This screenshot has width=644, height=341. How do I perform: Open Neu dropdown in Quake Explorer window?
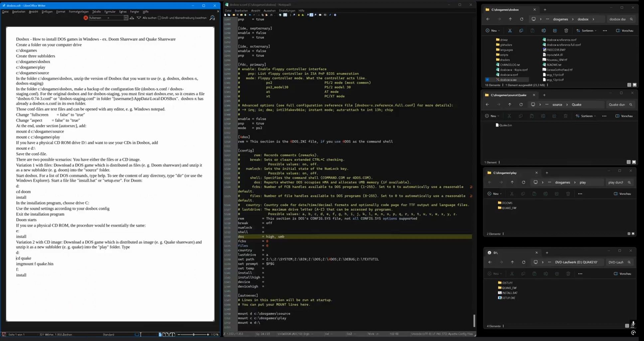pyautogui.click(x=492, y=116)
